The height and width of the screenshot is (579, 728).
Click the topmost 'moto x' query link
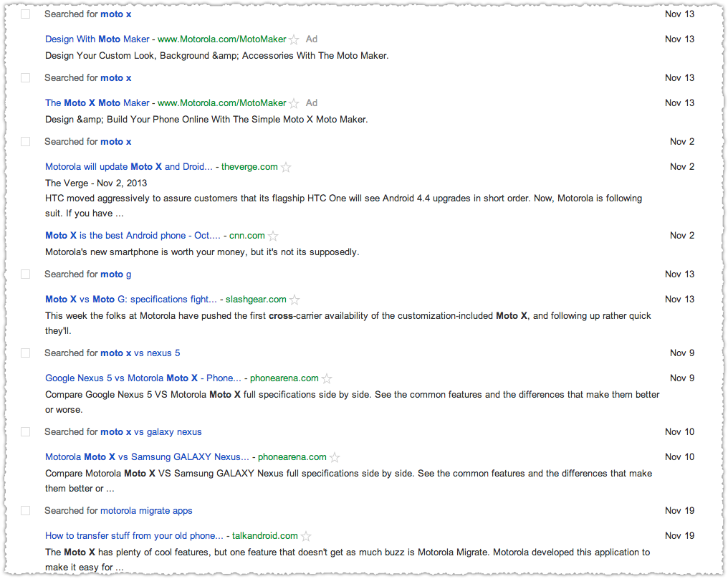tap(116, 14)
